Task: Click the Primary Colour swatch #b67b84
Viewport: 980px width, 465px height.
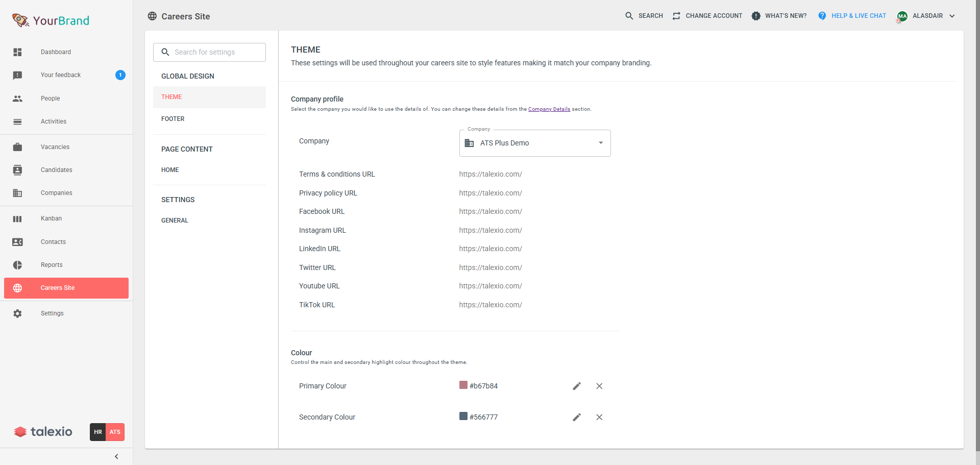Action: tap(463, 385)
